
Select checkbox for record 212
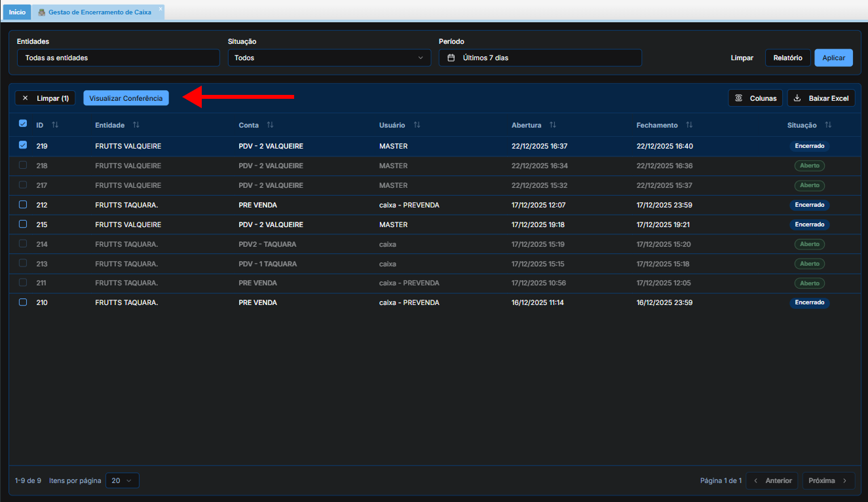[x=23, y=204]
